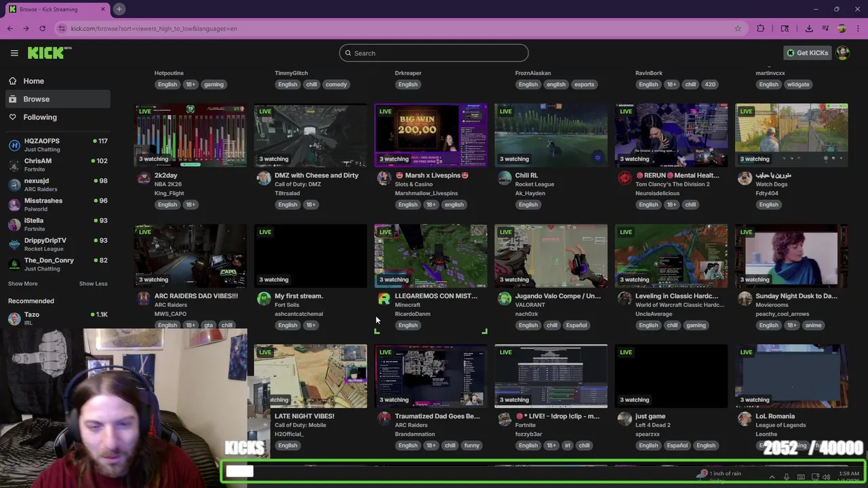This screenshot has height=488, width=868.
Task: Show hidden taskbar icons chevron
Action: click(x=772, y=477)
